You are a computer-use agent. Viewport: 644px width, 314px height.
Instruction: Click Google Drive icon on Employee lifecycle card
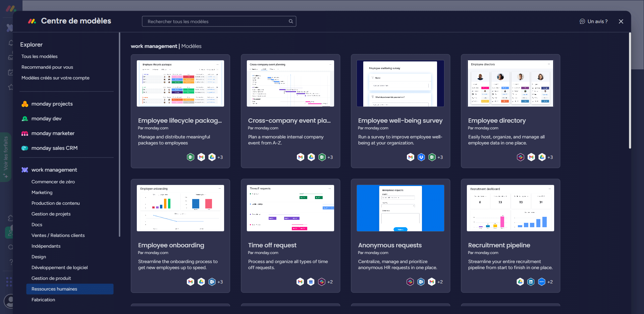pos(212,157)
